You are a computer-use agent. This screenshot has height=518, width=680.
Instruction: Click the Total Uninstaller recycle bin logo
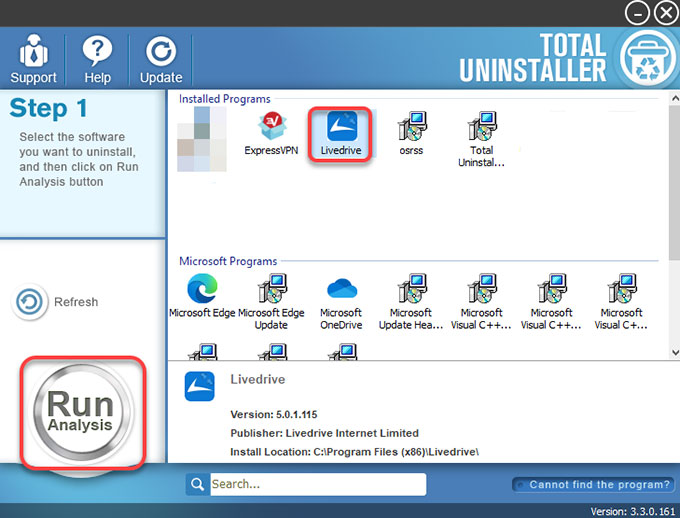pyautogui.click(x=647, y=59)
